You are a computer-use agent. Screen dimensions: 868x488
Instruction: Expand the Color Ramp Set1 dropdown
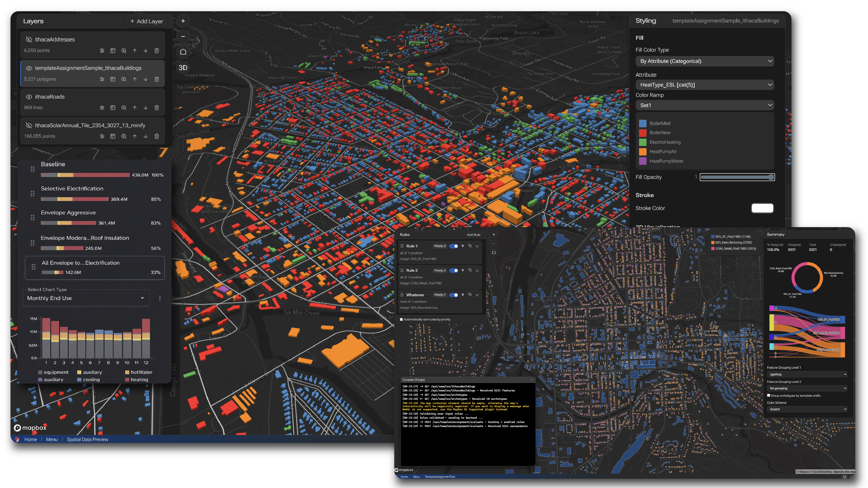click(x=705, y=105)
